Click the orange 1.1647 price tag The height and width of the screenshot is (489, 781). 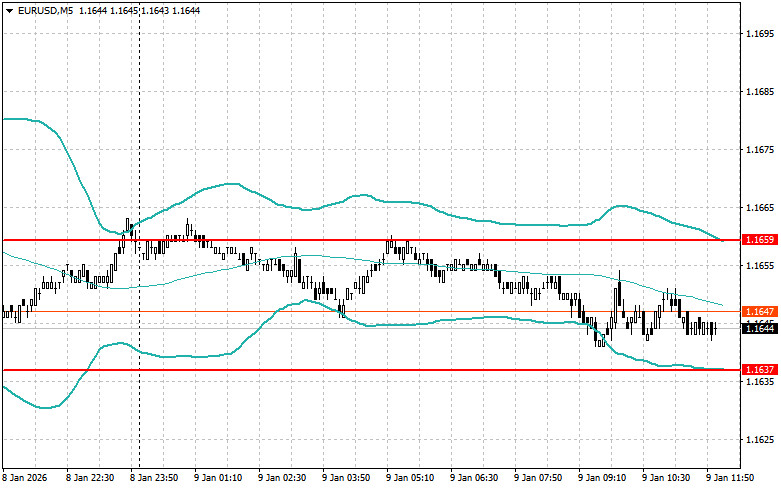pyautogui.click(x=755, y=312)
